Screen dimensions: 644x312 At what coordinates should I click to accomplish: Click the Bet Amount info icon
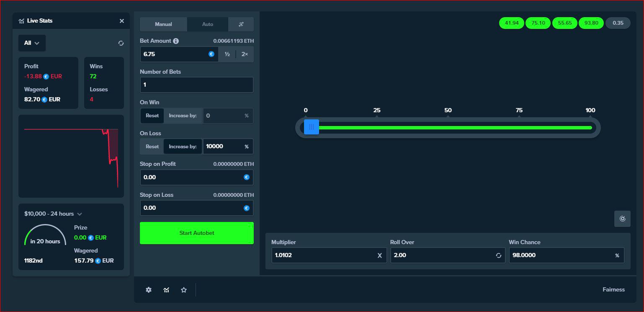(176, 41)
